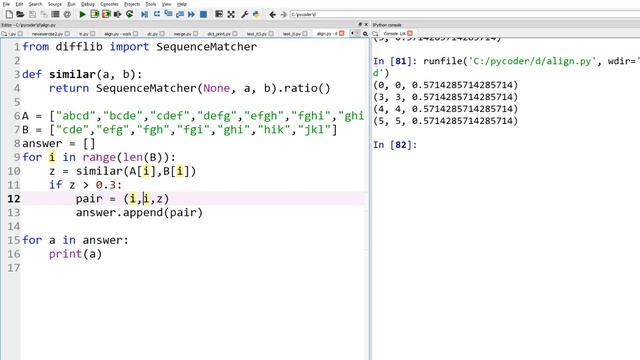This screenshot has width=640, height=360.
Task: Start debugging the file
Action: tap(144, 14)
